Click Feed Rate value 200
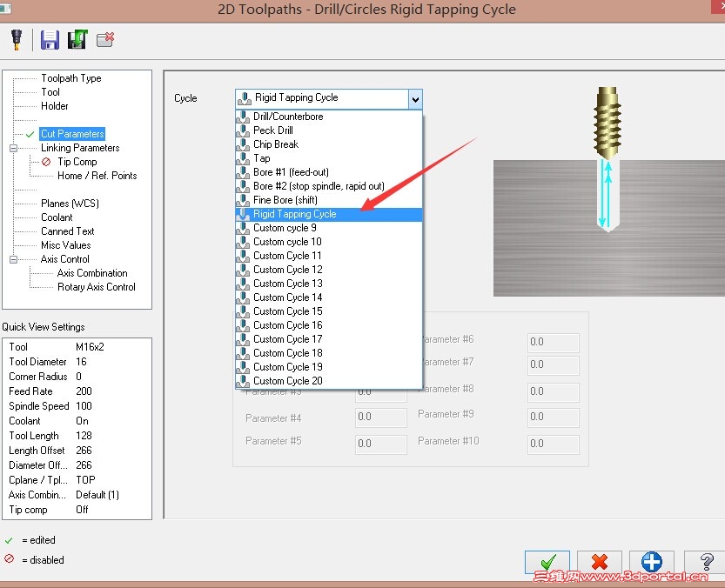This screenshot has width=725, height=588. 84,391
